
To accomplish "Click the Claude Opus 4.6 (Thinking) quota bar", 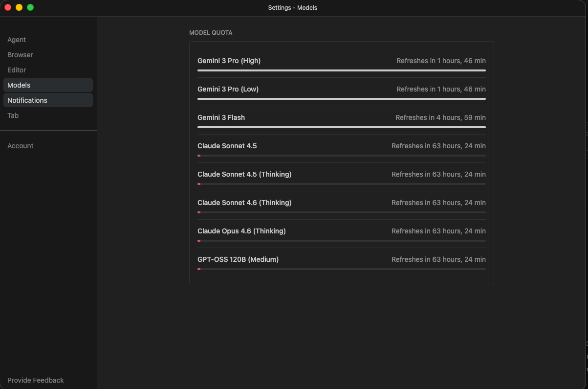I will tap(342, 241).
